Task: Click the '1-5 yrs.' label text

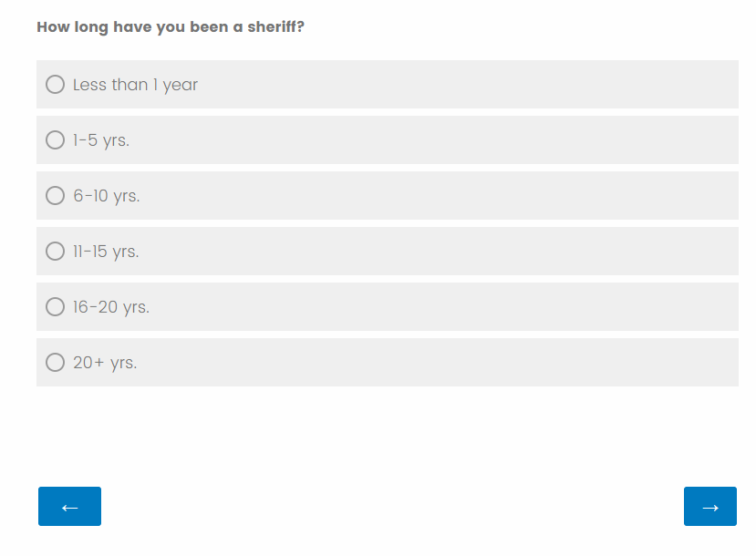Action: 101,140
